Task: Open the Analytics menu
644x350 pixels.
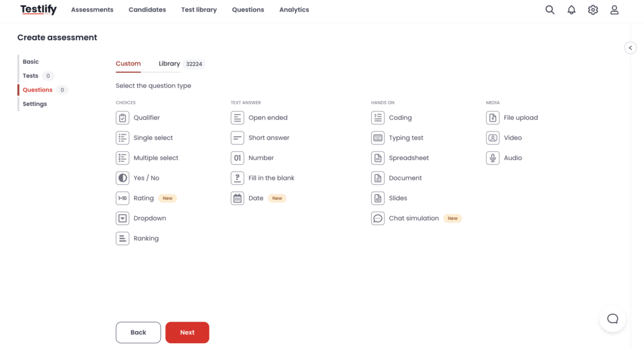Action: [294, 10]
